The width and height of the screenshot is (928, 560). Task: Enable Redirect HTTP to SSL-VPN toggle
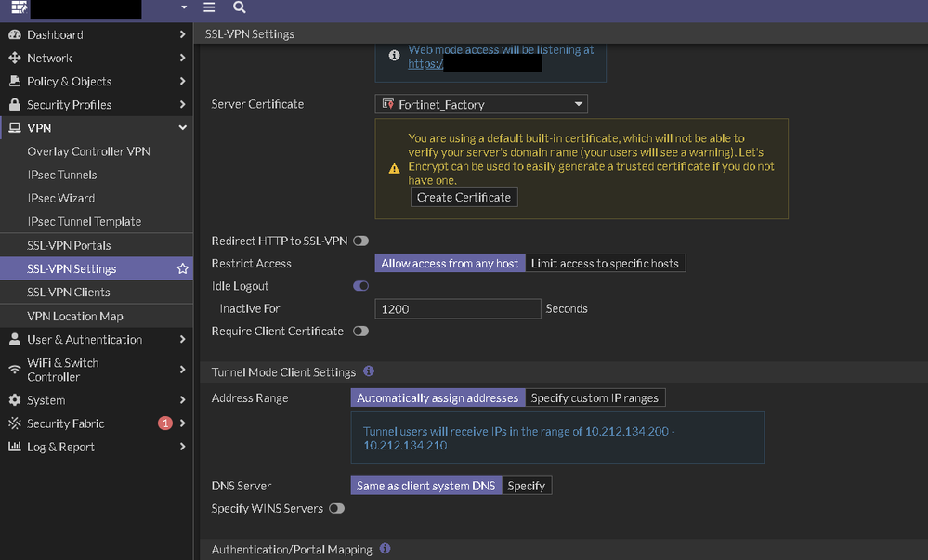click(x=360, y=241)
